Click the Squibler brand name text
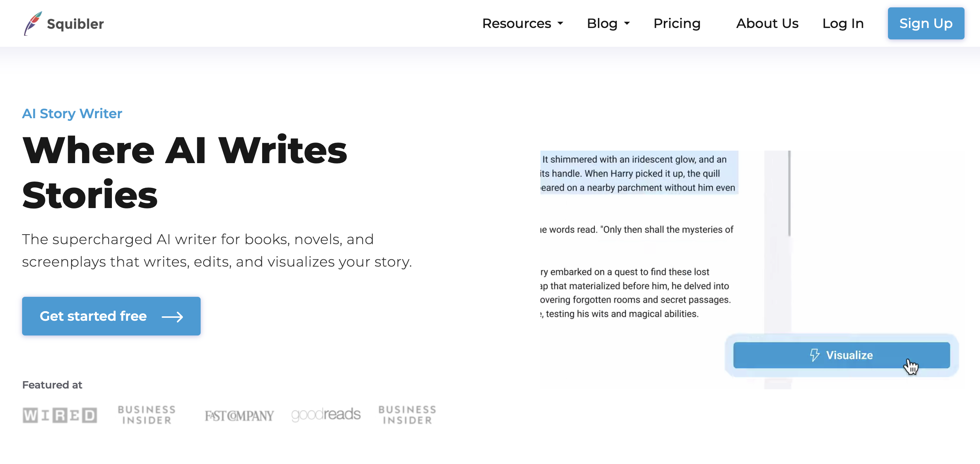 tap(75, 24)
